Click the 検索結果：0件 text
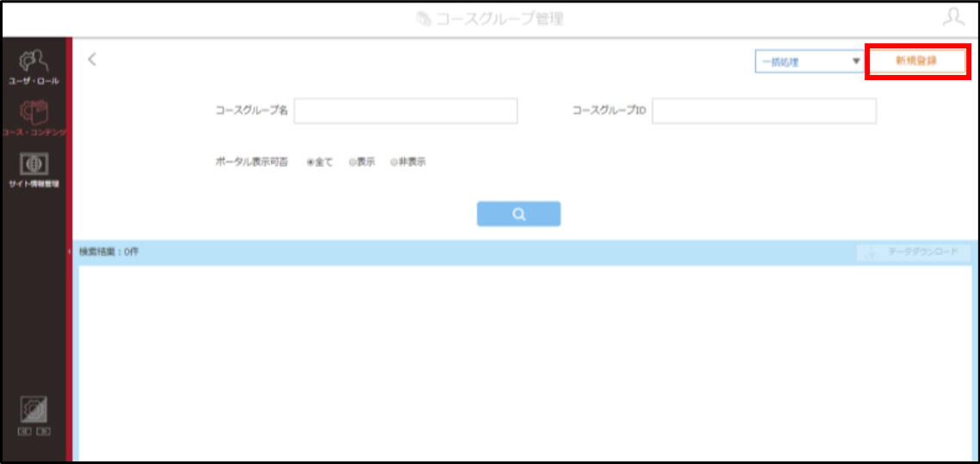Image resolution: width=980 pixels, height=464 pixels. pos(109,251)
